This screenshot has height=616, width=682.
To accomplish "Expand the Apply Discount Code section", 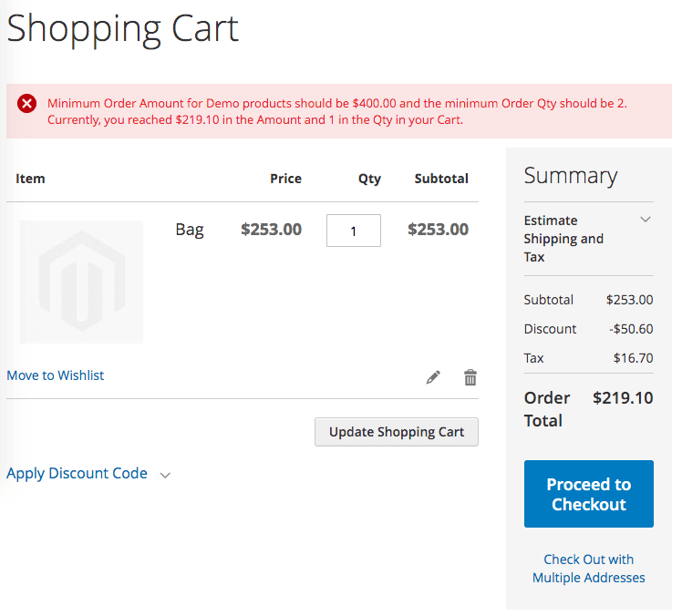I will 77,474.
